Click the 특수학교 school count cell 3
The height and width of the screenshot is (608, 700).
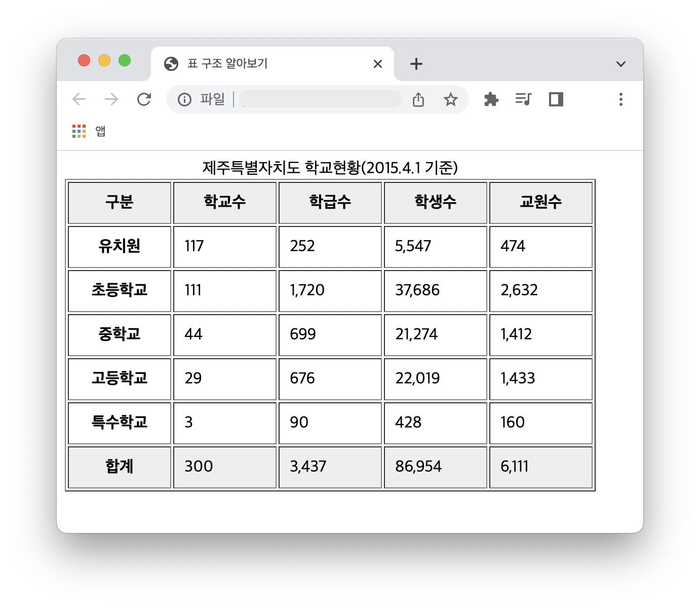pos(225,423)
